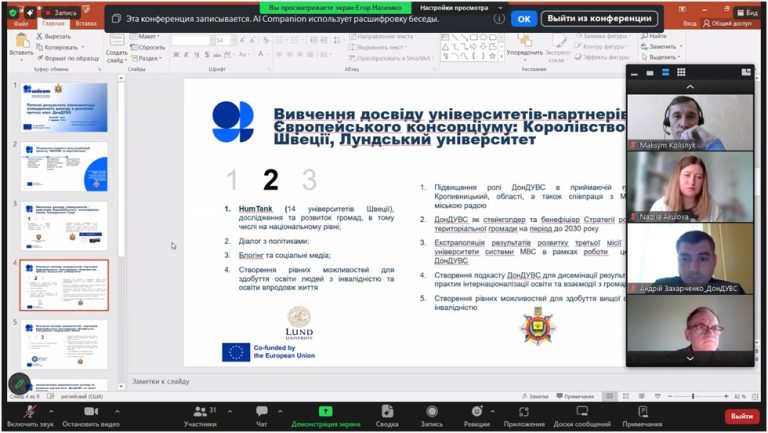Click Создать слайд new slide button
The width and height of the screenshot is (768, 433).
tap(117, 49)
